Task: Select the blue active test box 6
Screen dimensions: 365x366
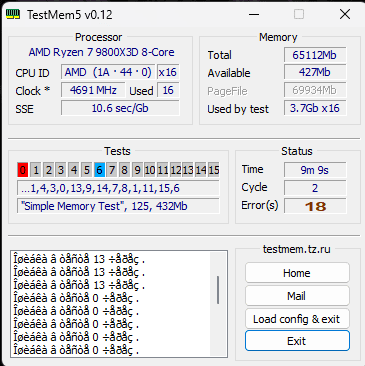Action: click(x=99, y=170)
